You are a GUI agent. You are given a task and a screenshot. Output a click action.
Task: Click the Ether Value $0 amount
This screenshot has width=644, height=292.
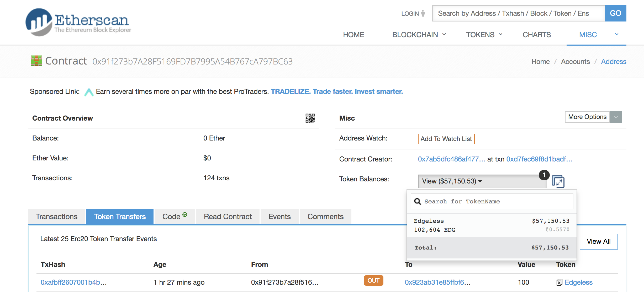[207, 158]
